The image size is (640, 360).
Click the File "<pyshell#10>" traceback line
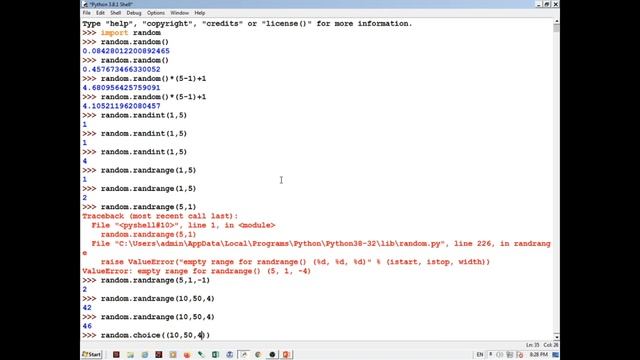[x=183, y=225]
